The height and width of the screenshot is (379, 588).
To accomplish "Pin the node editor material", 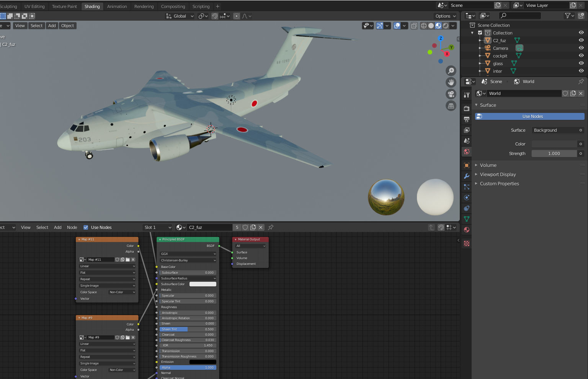I will pos(271,227).
